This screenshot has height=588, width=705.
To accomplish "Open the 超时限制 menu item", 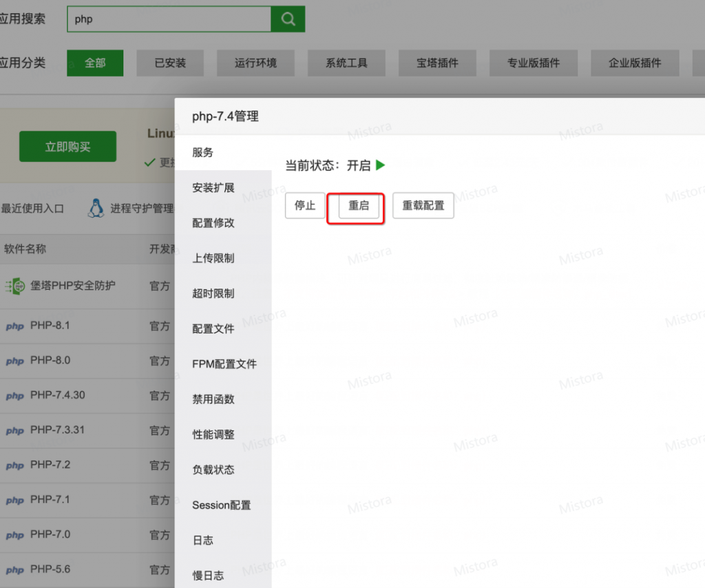I will point(223,293).
